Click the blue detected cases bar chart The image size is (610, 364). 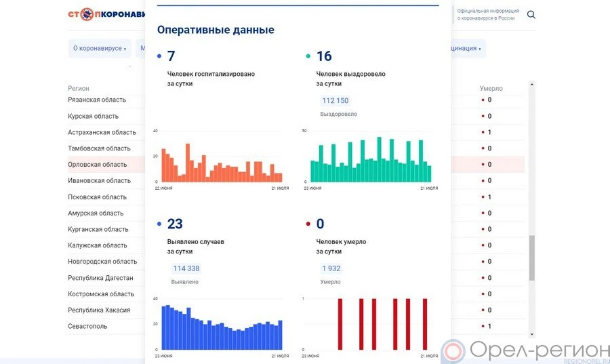[221, 327]
